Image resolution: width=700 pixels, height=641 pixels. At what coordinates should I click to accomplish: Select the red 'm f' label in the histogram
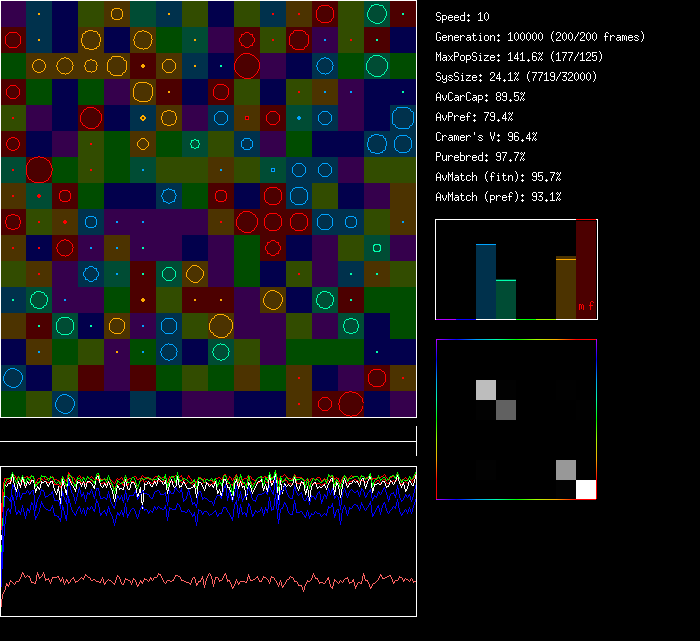585,306
